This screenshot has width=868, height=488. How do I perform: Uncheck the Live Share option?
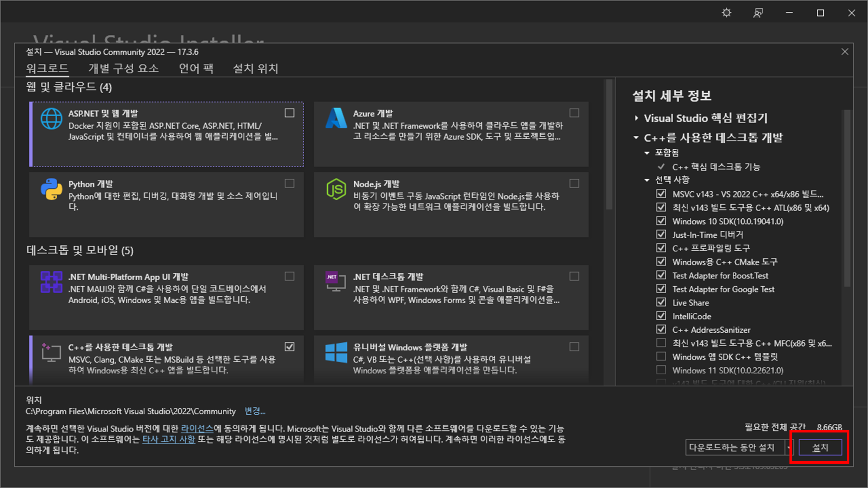(x=661, y=302)
